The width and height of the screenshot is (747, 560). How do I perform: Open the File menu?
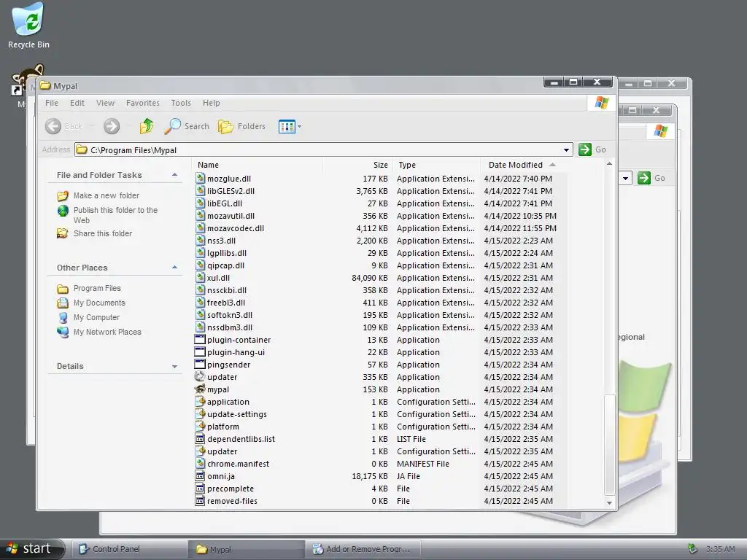click(52, 103)
